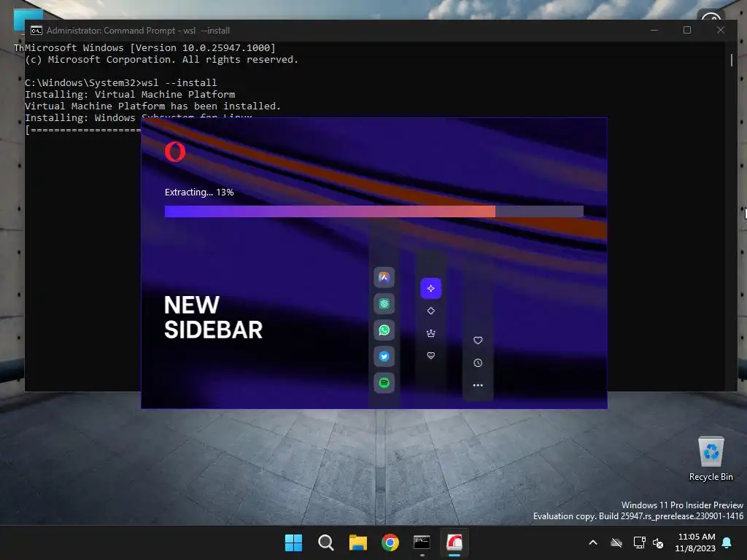Viewport: 747px width, 560px height.
Task: Open taskbar Search
Action: pos(326,542)
